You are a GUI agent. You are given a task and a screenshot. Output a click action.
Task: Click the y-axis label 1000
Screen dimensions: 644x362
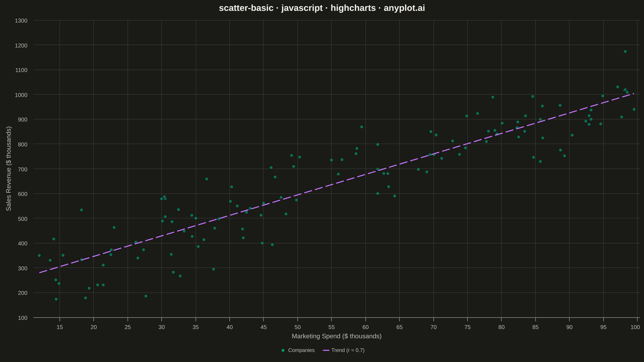point(21,95)
